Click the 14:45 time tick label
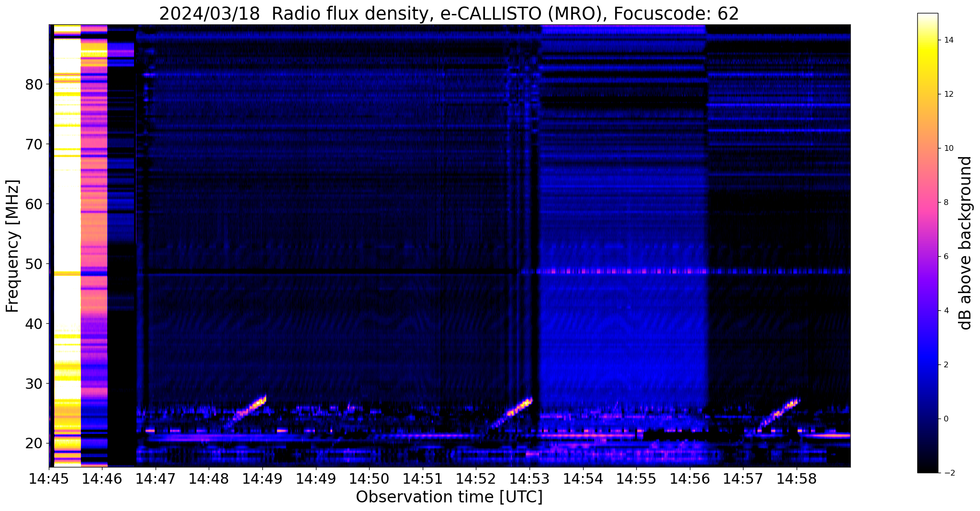The image size is (980, 511). click(x=49, y=479)
